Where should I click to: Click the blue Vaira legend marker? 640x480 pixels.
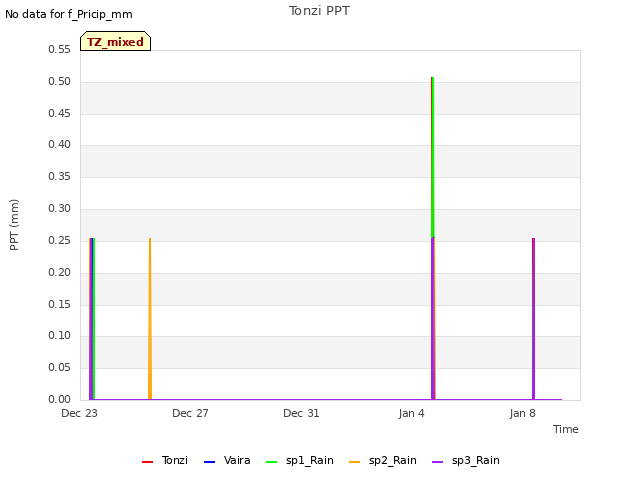pos(209,462)
